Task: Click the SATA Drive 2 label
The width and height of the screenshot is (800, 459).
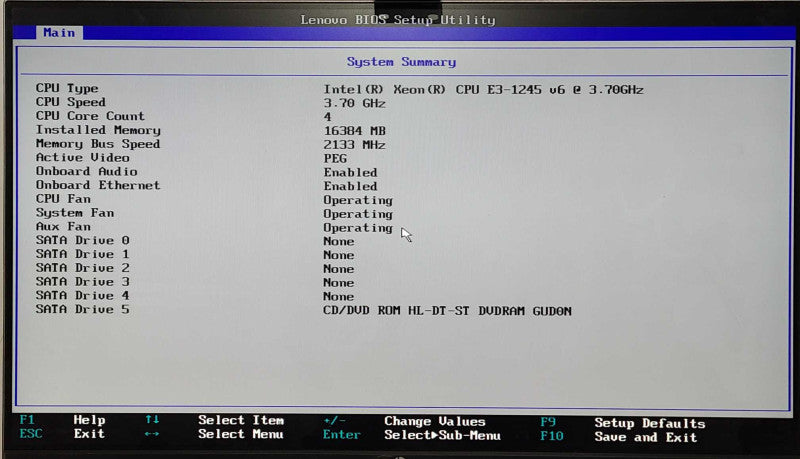Action: click(x=83, y=268)
